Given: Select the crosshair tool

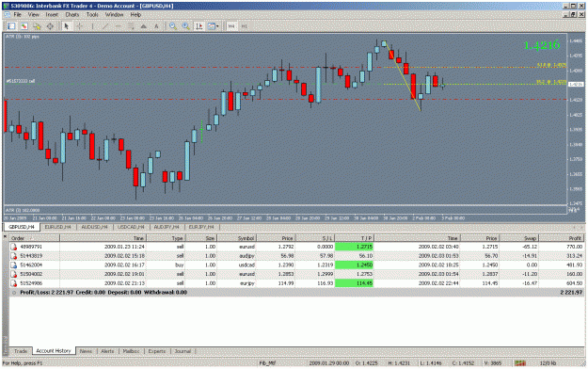Looking at the screenshot, I should pos(80,26).
